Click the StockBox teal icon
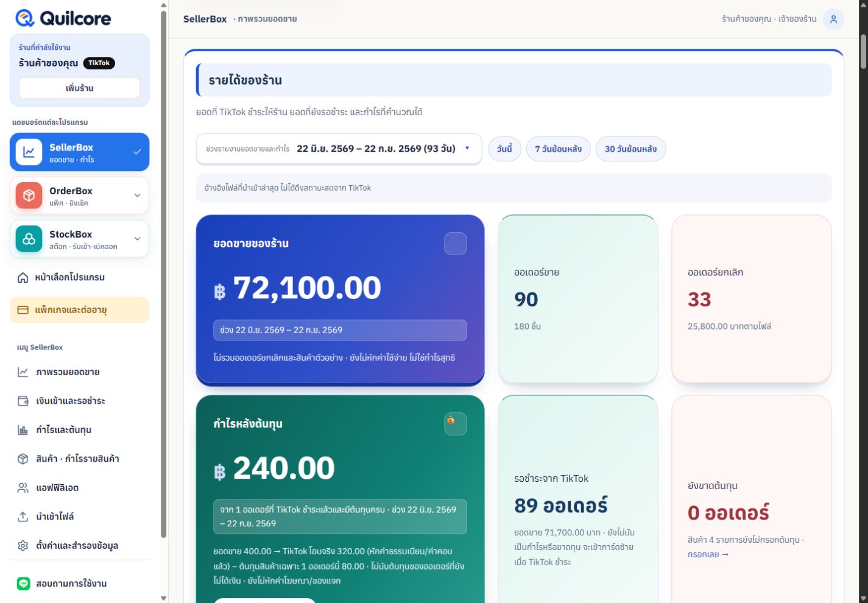This screenshot has height=603, width=868. click(29, 239)
